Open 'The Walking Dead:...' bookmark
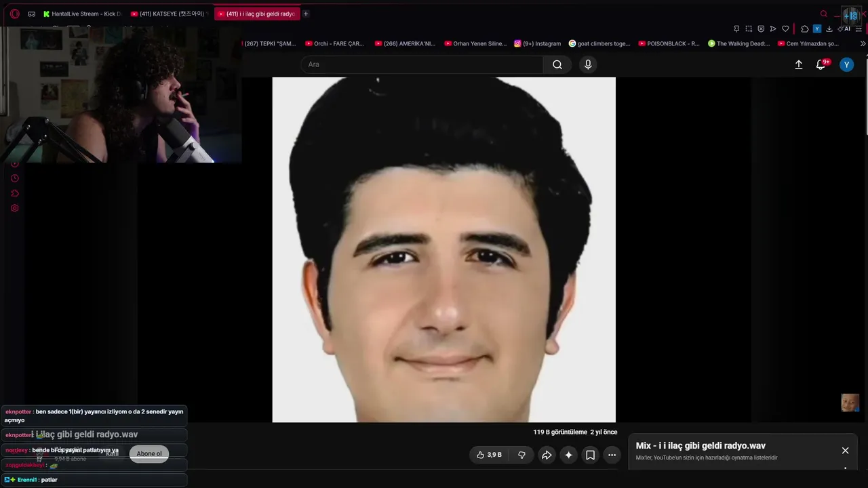The image size is (868, 488). point(738,43)
